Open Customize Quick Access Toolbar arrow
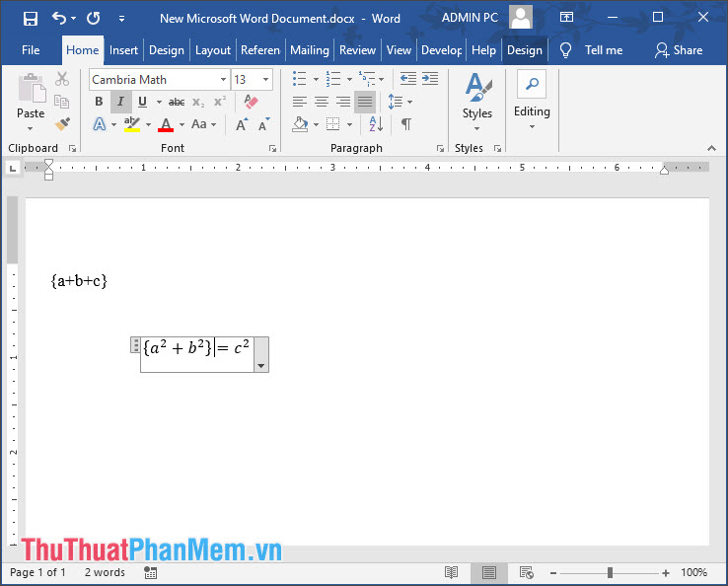 click(121, 19)
